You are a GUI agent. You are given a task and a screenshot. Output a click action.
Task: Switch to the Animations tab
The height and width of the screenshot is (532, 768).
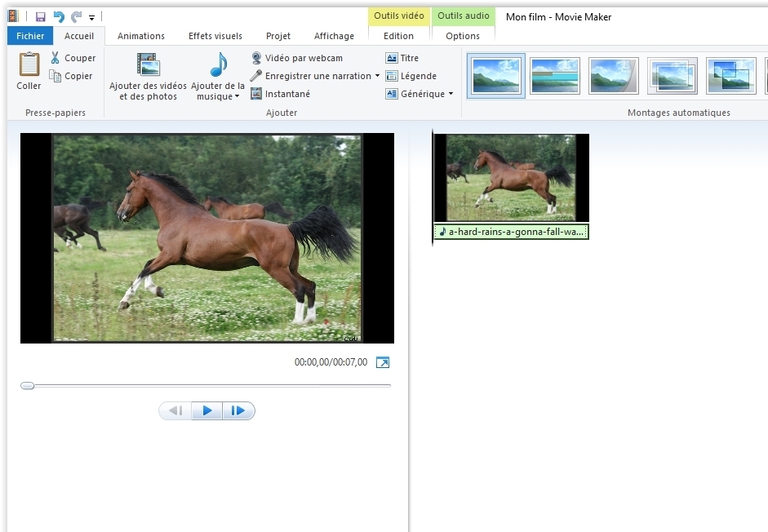(140, 36)
